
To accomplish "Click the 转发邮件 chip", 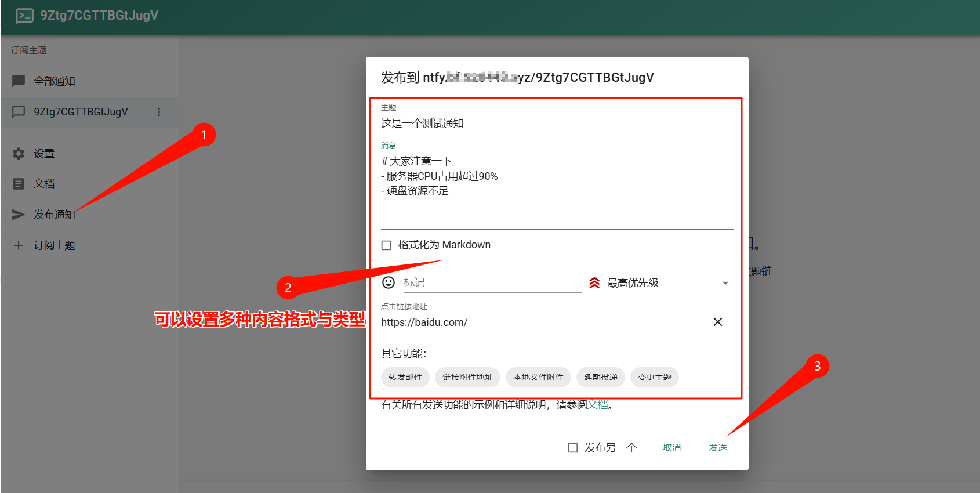I will click(405, 377).
